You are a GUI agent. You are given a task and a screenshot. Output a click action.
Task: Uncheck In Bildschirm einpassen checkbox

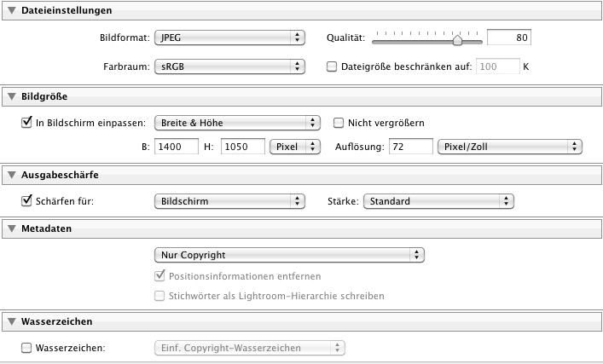(26, 123)
